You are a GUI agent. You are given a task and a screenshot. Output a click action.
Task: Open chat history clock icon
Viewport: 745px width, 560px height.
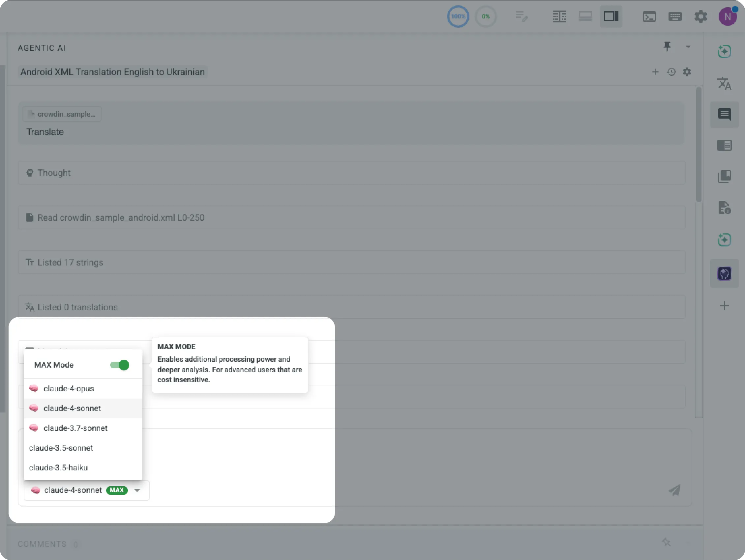click(x=671, y=72)
